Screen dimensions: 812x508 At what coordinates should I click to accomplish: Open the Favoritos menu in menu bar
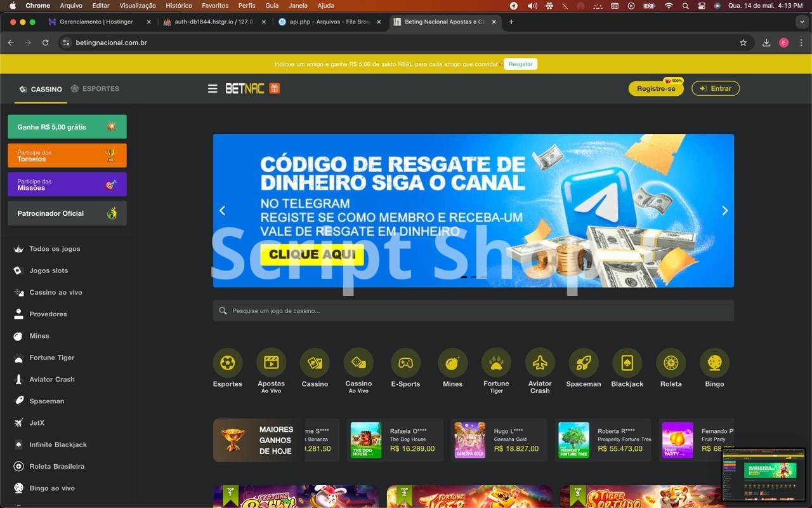coord(215,6)
